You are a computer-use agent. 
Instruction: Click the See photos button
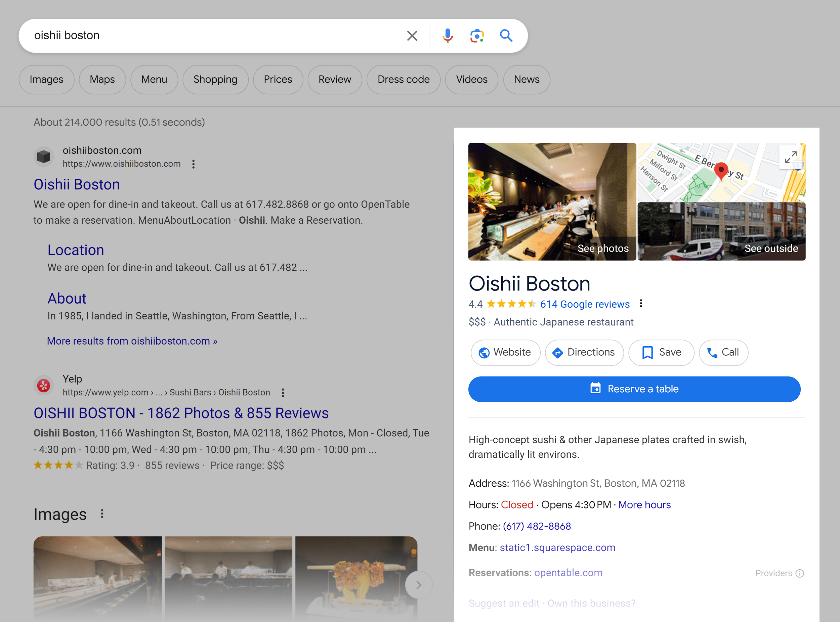603,248
